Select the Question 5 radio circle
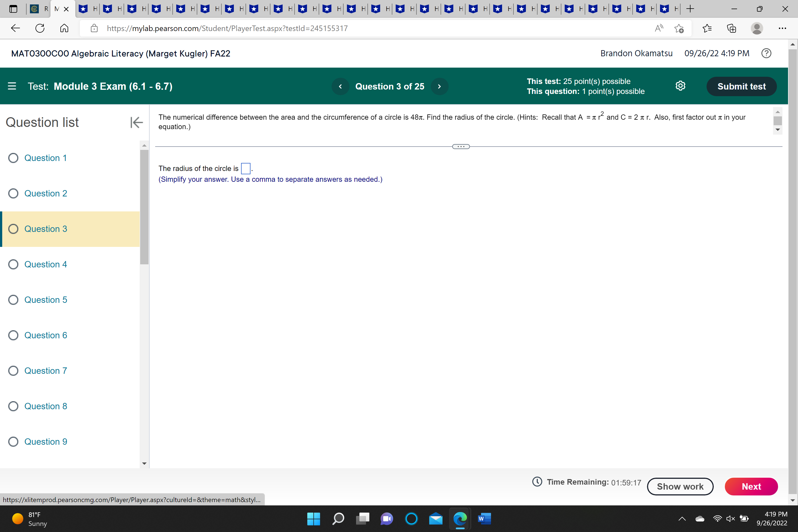 click(x=13, y=300)
